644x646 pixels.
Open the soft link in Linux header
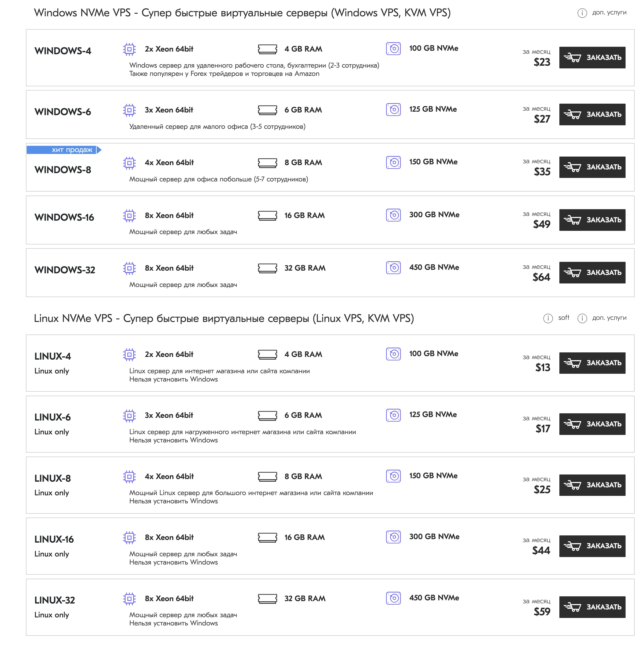tap(563, 318)
